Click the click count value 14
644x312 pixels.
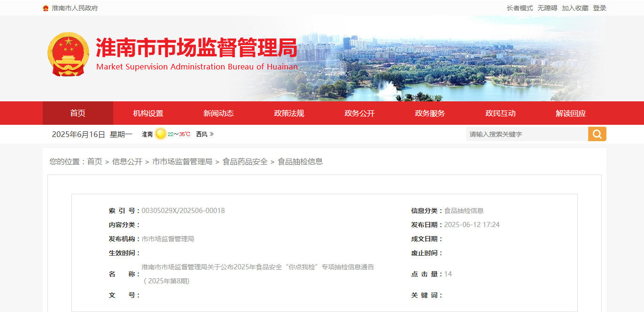(448, 274)
